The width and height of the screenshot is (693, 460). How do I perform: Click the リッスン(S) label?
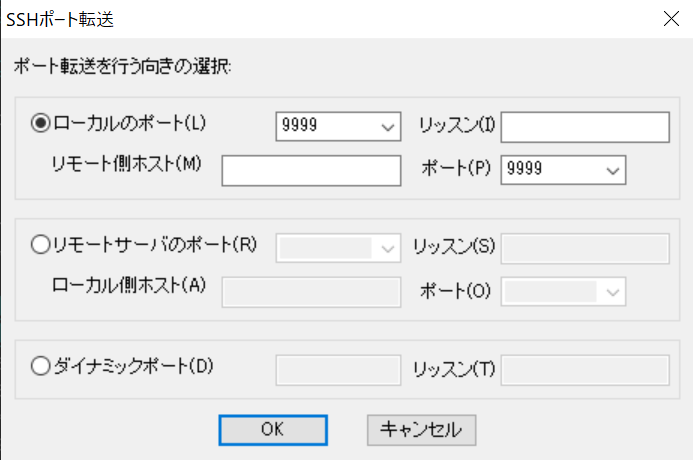(454, 247)
